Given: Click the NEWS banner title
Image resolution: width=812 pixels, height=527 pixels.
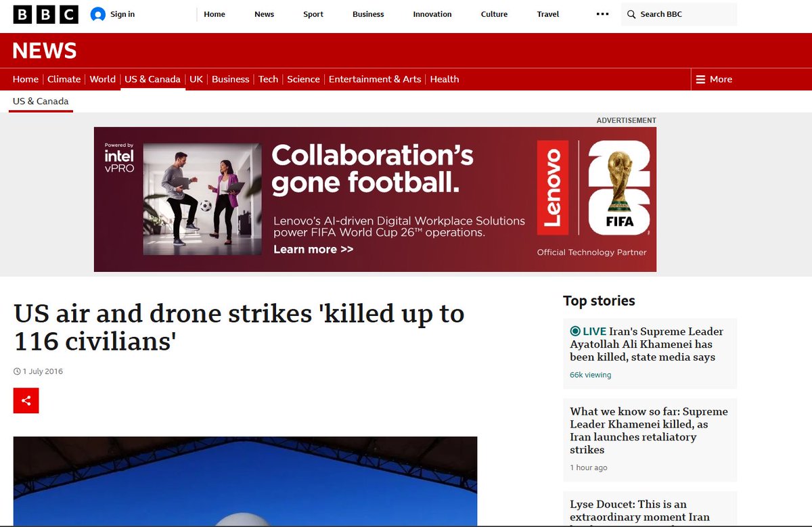Looking at the screenshot, I should (x=45, y=51).
